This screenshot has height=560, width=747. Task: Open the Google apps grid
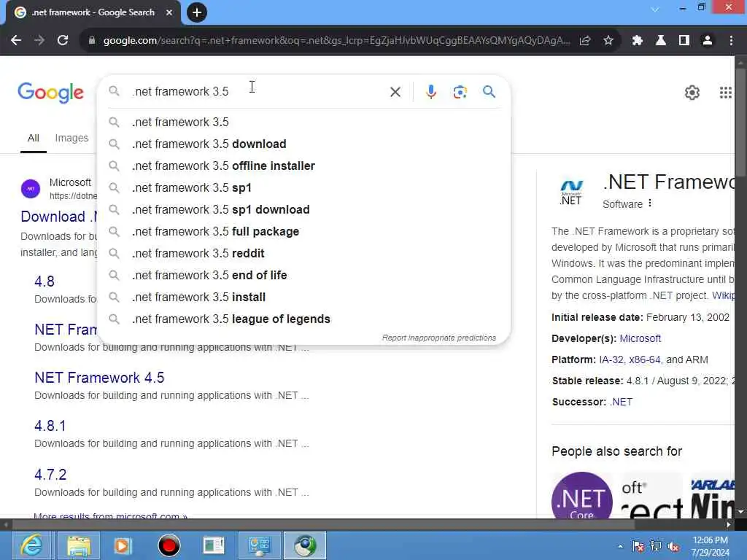coord(725,93)
